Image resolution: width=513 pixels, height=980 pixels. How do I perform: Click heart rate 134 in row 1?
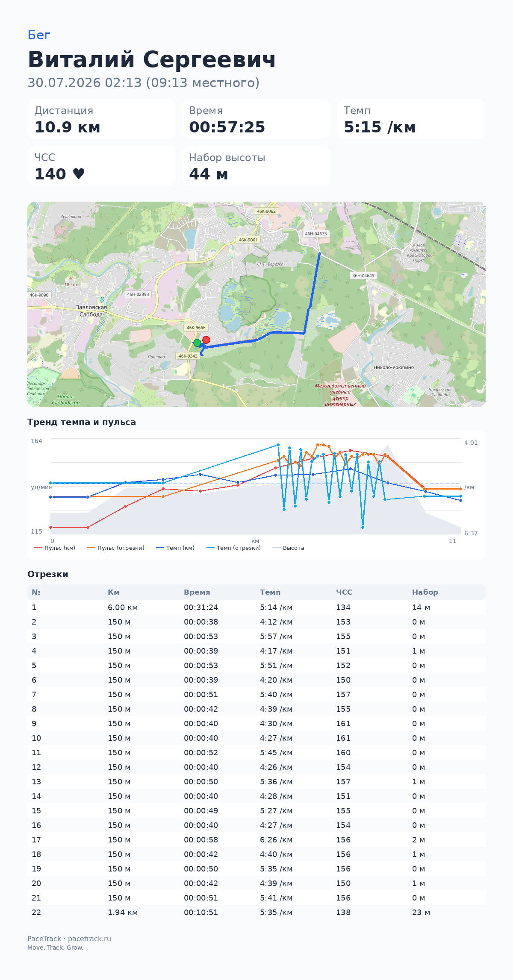(x=343, y=607)
